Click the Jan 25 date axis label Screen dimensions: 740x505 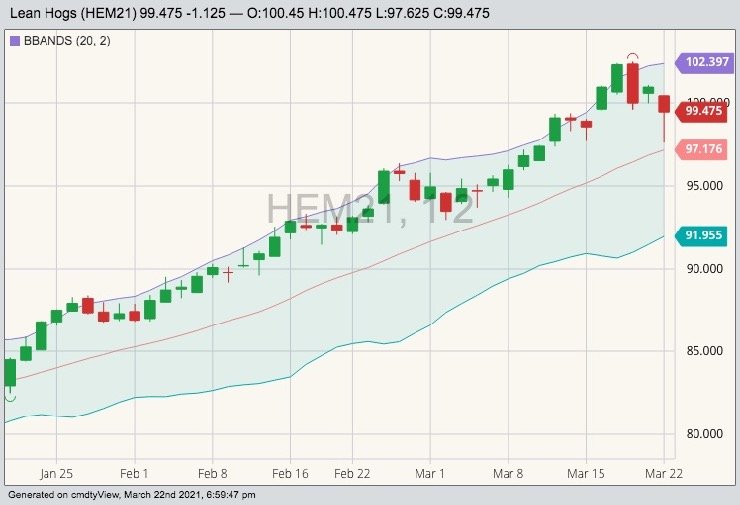coord(57,473)
